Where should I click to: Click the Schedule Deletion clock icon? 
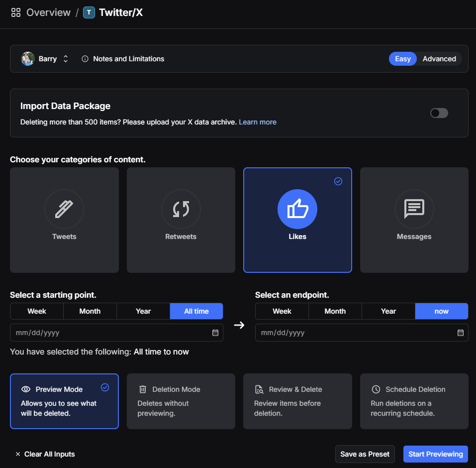tap(376, 389)
